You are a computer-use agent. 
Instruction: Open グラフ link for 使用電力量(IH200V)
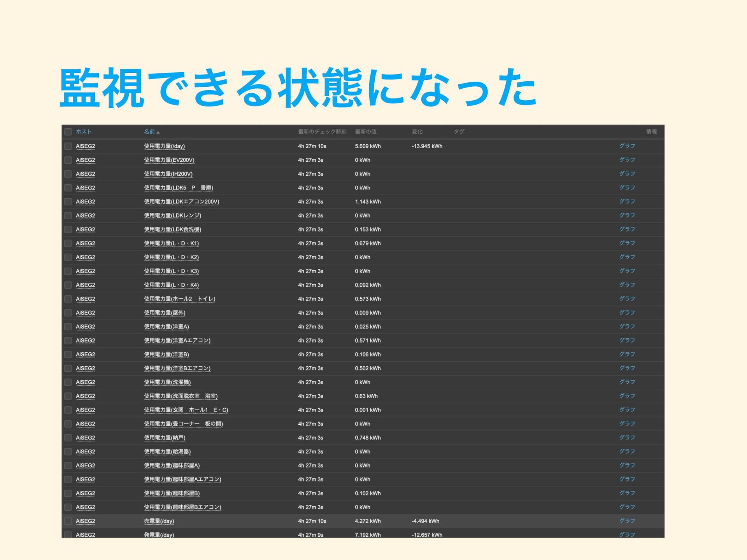coord(627,173)
